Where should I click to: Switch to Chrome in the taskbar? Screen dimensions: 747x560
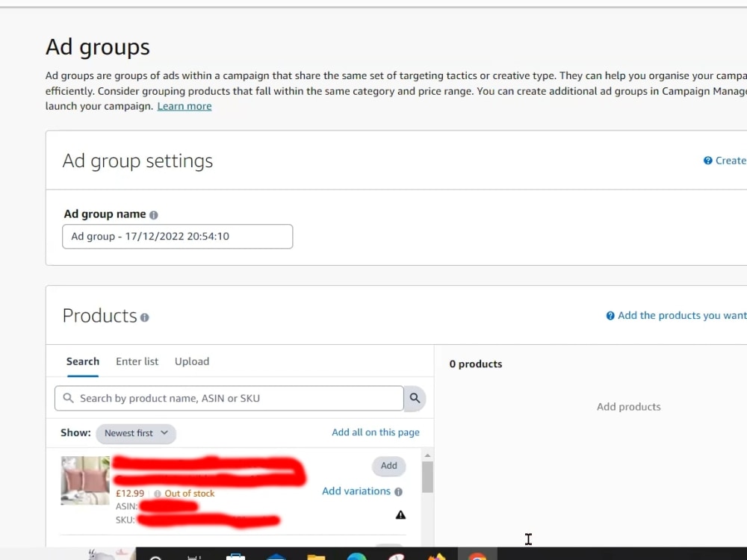coord(477,556)
